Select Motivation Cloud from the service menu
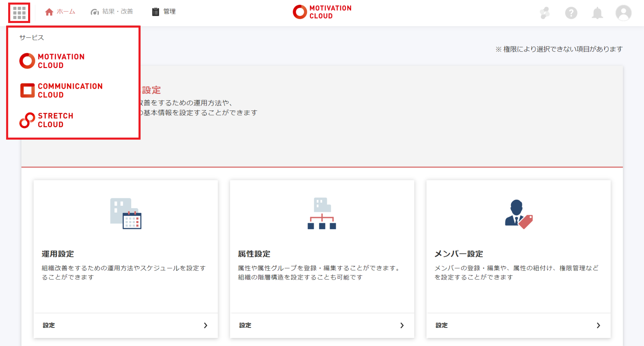 [52, 61]
